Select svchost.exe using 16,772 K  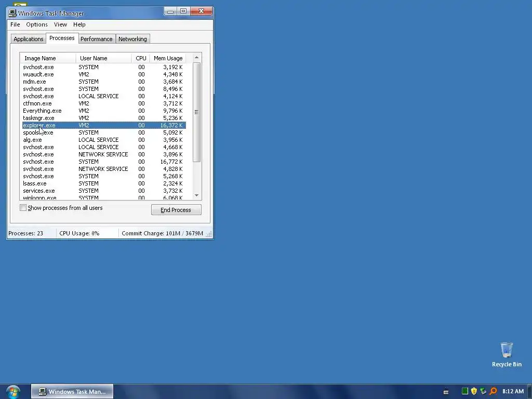[x=104, y=162]
